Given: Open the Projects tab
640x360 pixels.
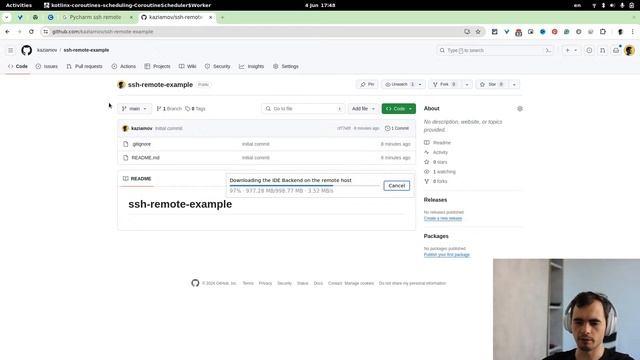Looking at the screenshot, I should (x=158, y=66).
